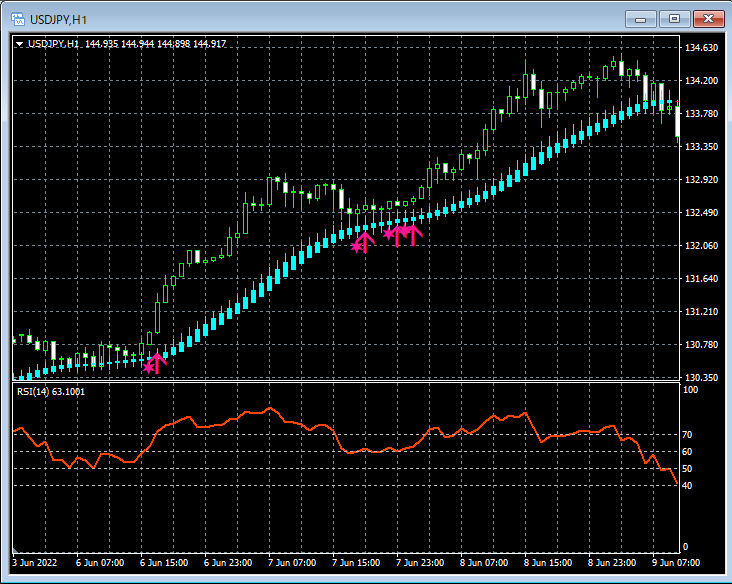Click the RSI 100 level label
This screenshot has height=584, width=732.
tap(690, 390)
